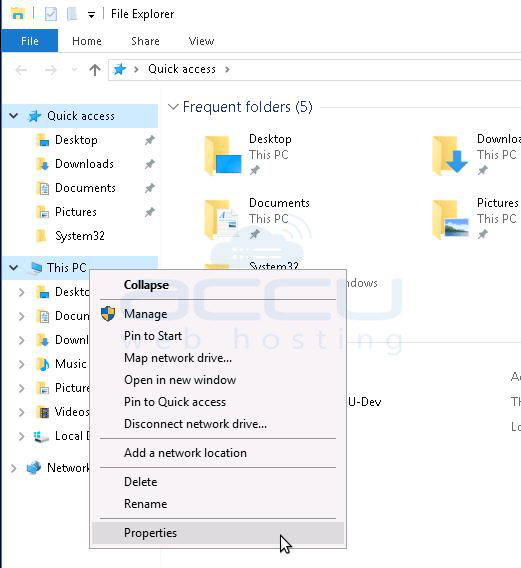Choose Delete from the context menu
Image resolution: width=521 pixels, height=568 pixels.
pyautogui.click(x=218, y=482)
